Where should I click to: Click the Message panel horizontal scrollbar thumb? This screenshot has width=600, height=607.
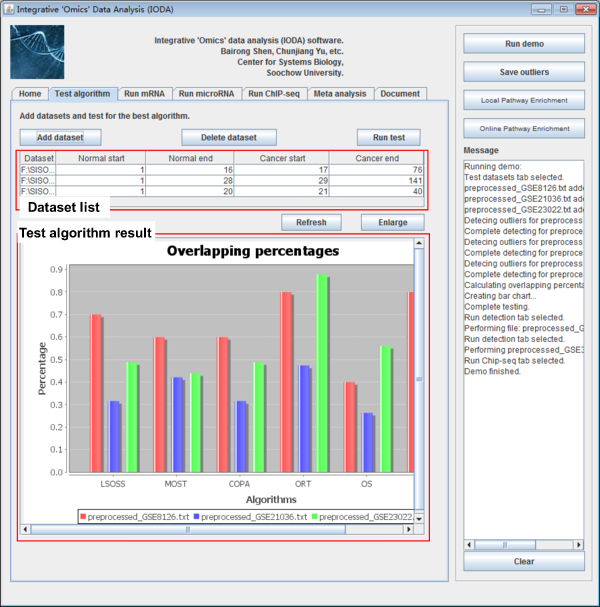505,545
